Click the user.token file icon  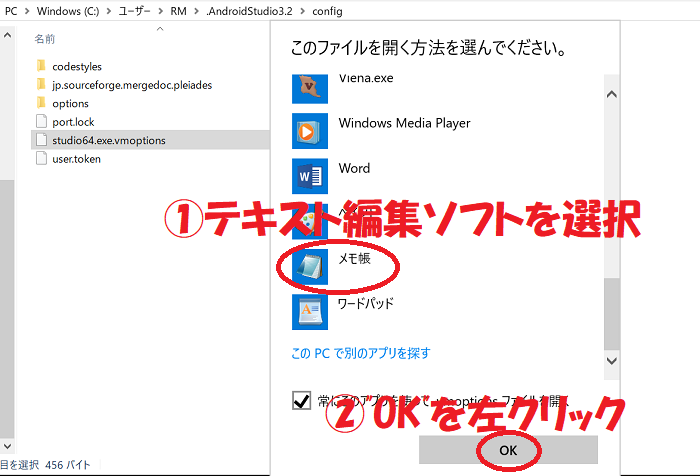click(x=41, y=159)
